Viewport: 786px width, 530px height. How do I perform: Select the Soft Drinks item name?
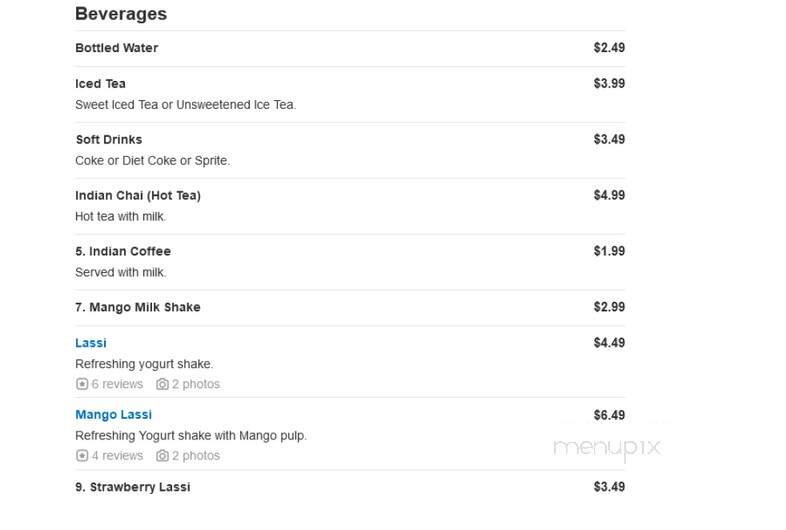[x=109, y=139]
